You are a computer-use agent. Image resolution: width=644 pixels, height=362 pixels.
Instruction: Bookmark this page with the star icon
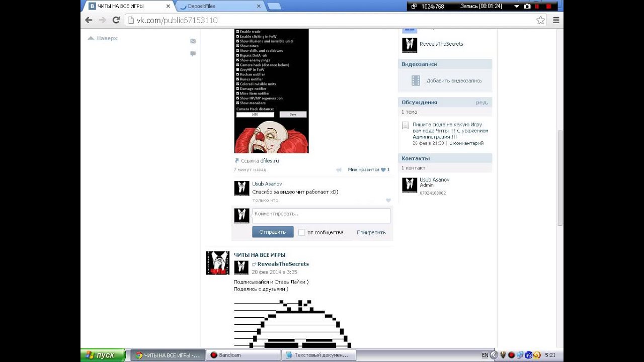click(x=540, y=20)
